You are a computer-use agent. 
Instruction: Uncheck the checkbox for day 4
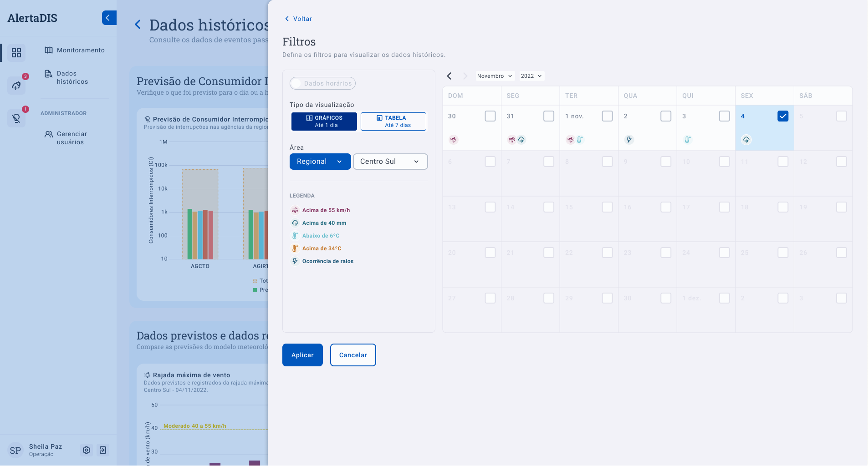pyautogui.click(x=782, y=116)
